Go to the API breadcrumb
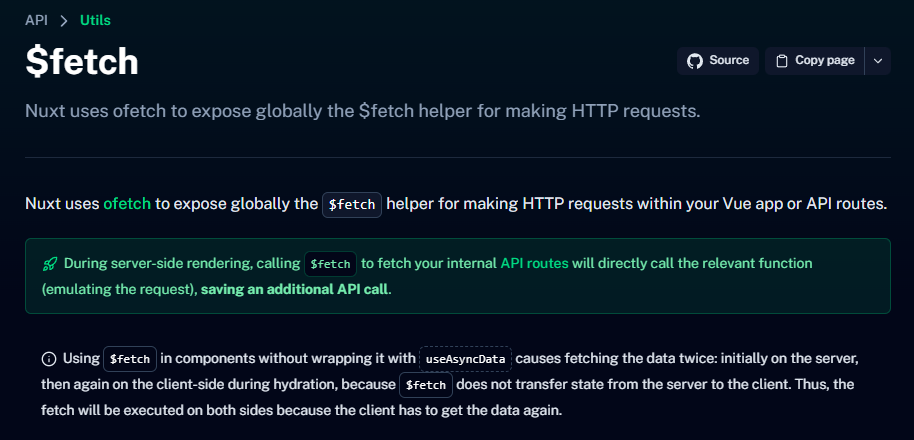This screenshot has width=914, height=440. tap(36, 20)
